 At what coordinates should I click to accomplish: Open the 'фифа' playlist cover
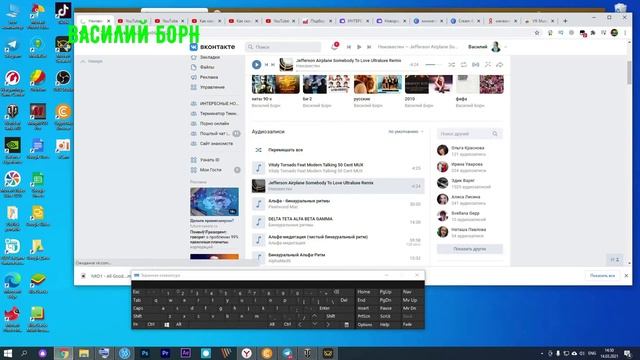pos(480,84)
